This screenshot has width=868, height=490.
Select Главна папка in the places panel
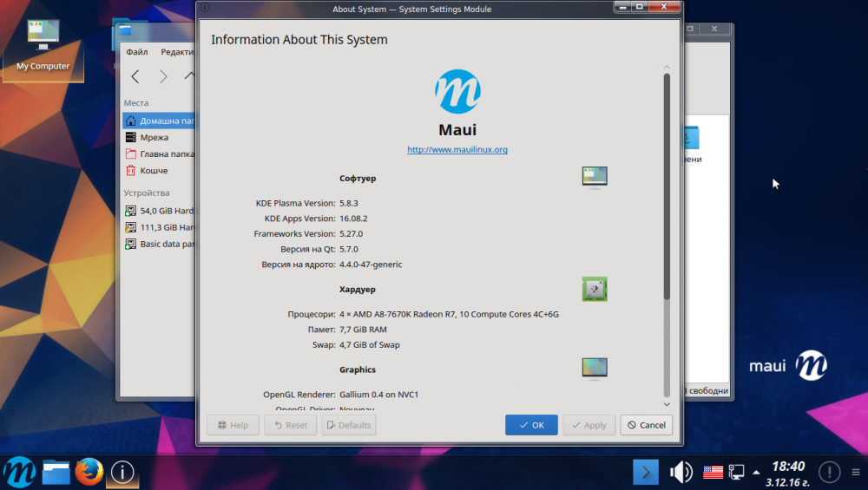click(x=159, y=154)
